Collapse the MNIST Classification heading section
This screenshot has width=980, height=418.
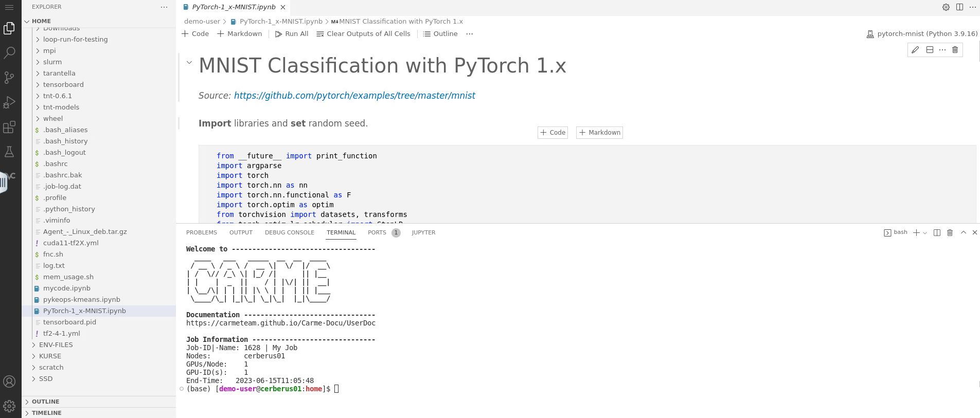pos(189,62)
